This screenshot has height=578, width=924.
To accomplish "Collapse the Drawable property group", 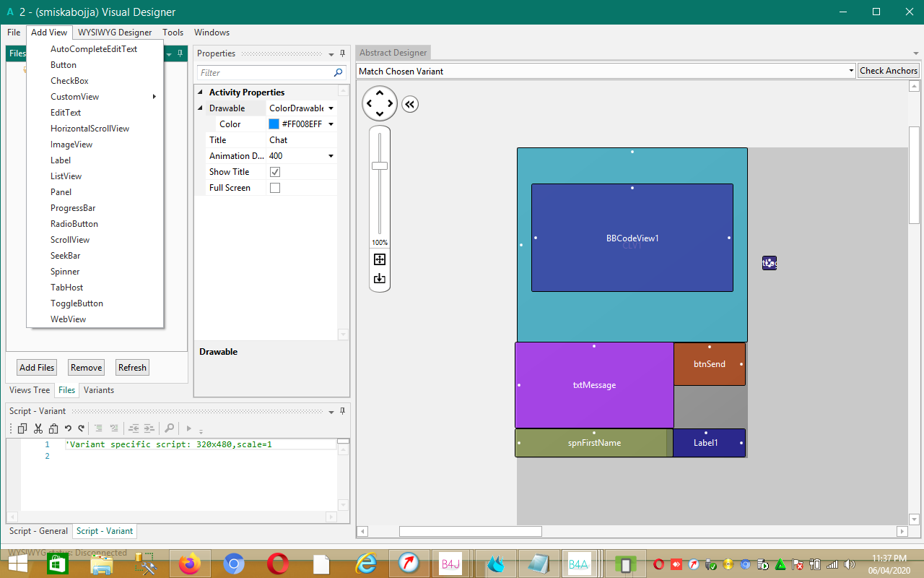I will tap(199, 108).
